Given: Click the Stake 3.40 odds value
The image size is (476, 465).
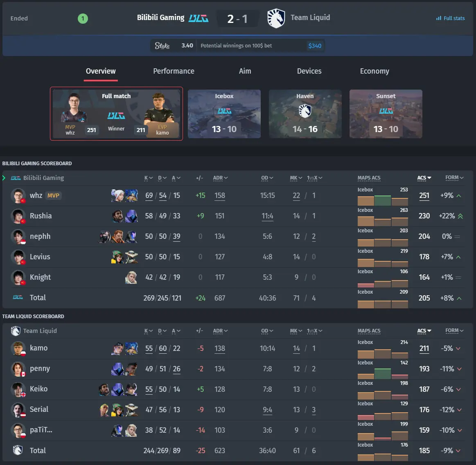Looking at the screenshot, I should 187,45.
